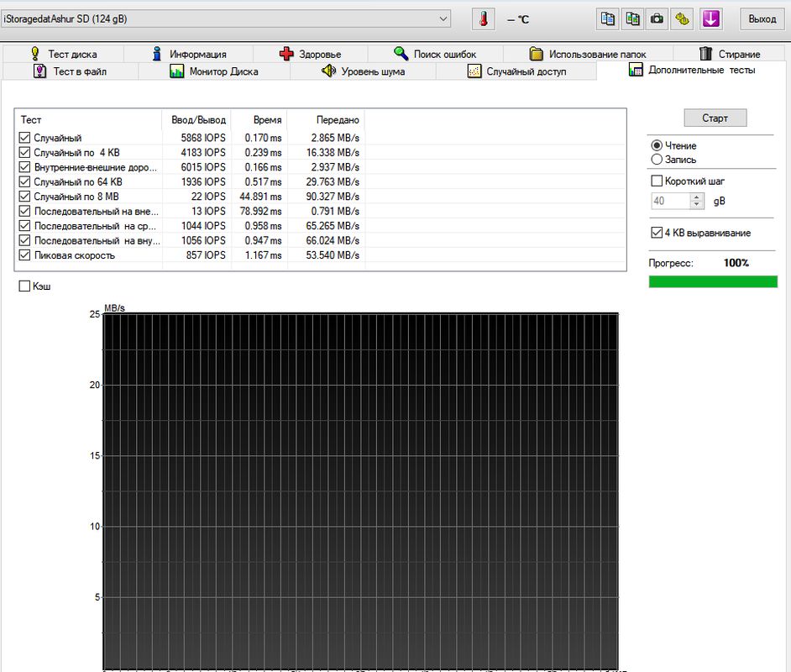Enable the Кэш checkbox

(x=24, y=287)
